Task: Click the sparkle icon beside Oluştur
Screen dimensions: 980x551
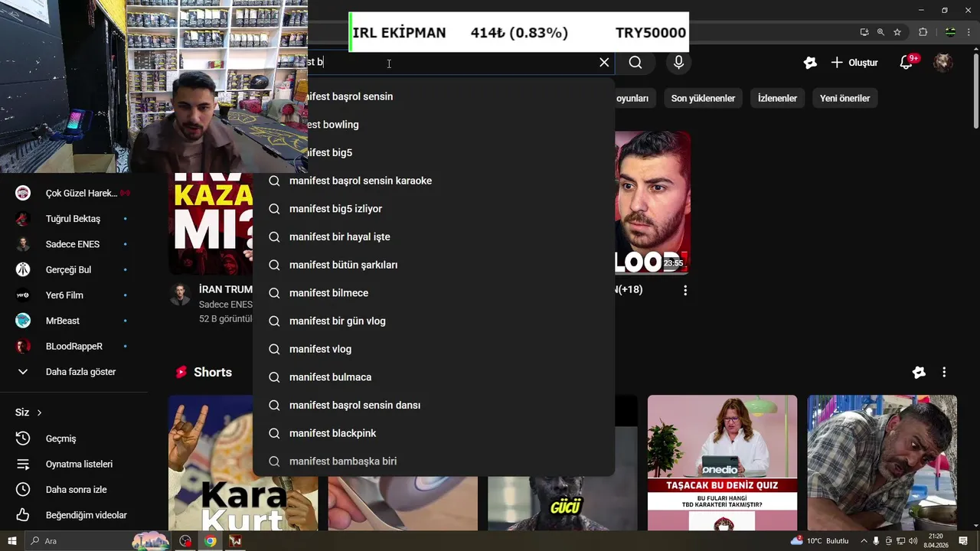Action: (810, 63)
